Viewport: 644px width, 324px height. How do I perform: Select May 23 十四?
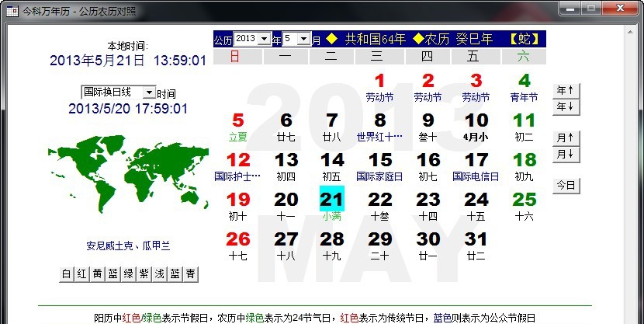428,207
